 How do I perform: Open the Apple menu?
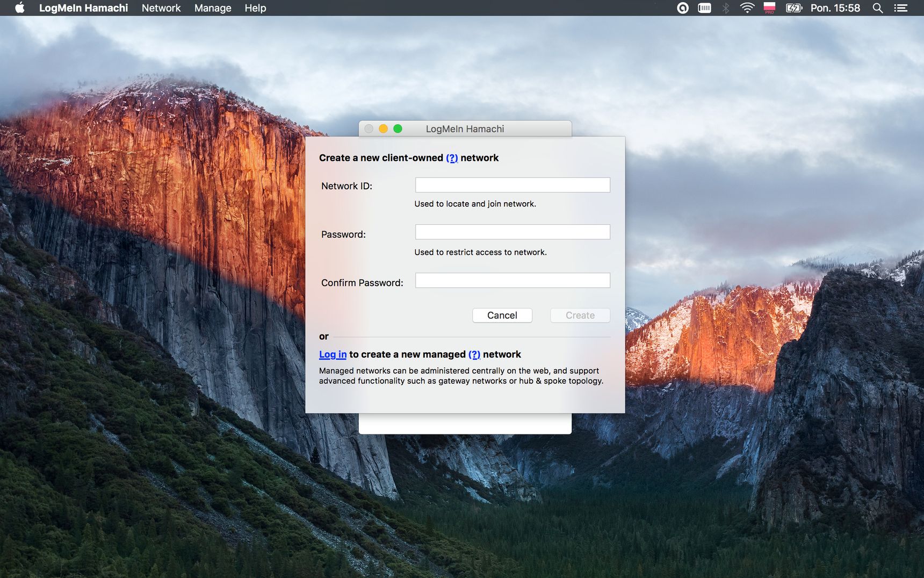(x=20, y=8)
